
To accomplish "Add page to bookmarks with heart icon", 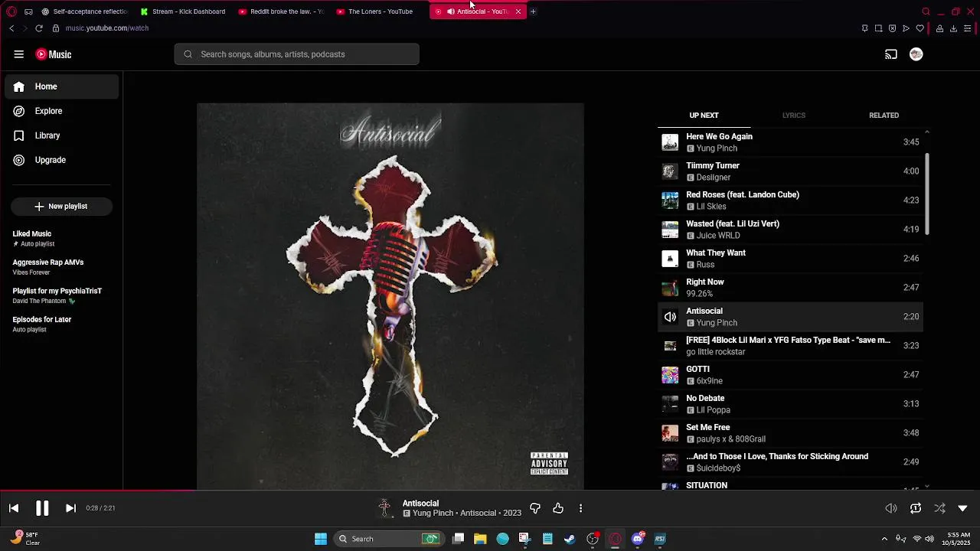I will point(920,28).
